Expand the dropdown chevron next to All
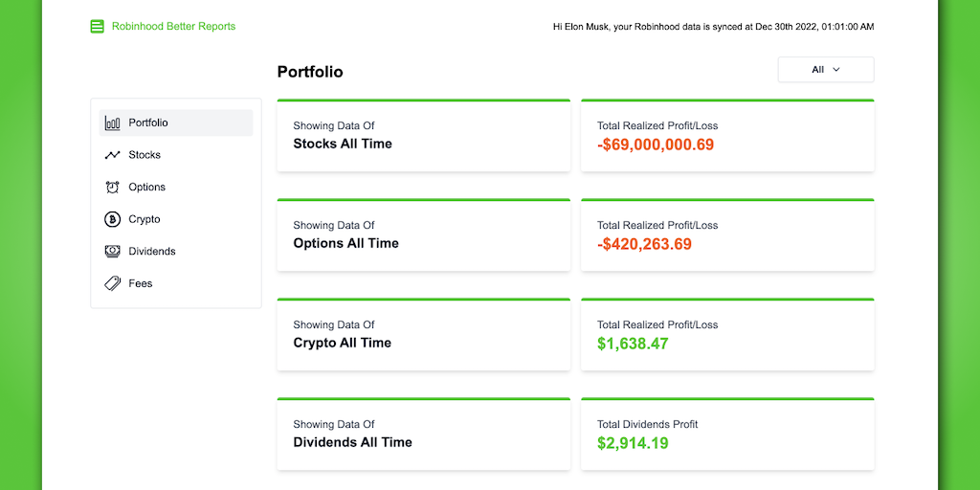 point(836,70)
